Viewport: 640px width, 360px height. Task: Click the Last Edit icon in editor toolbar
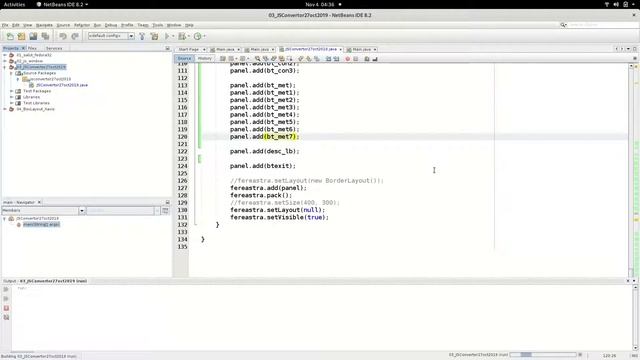pos(223,59)
